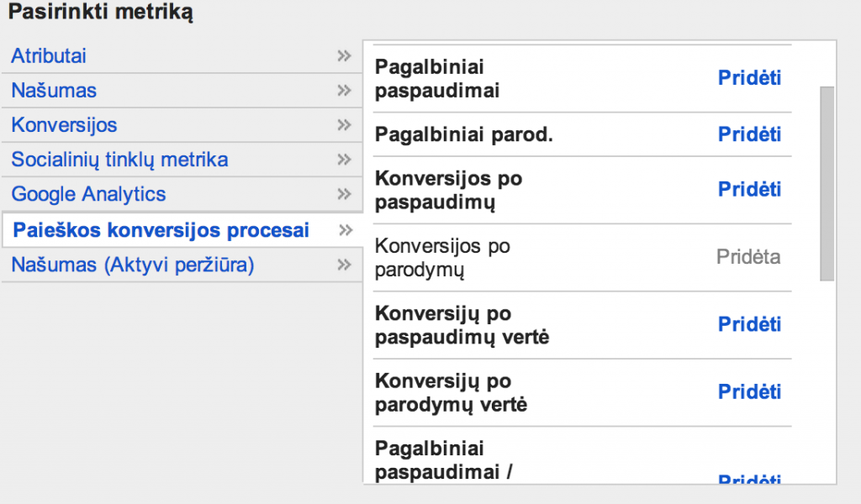861x504 pixels.
Task: Click the Našumas (Aktyvi peržiūra) chevron arrow
Action: click(x=344, y=264)
